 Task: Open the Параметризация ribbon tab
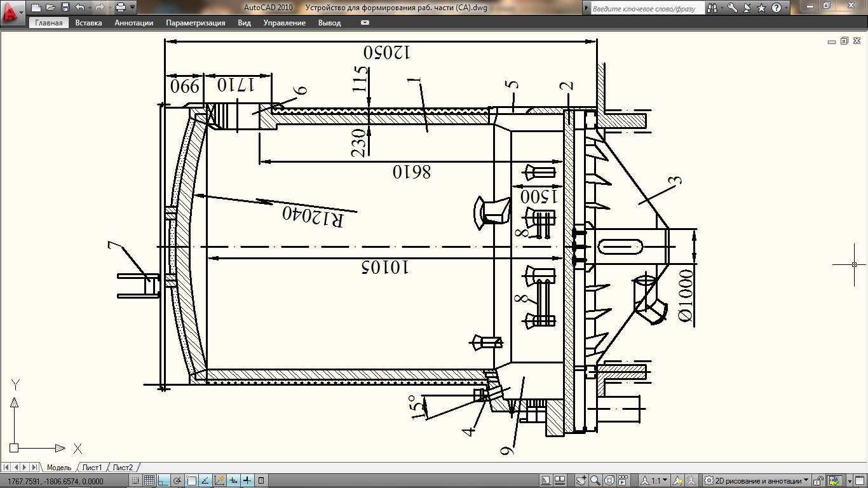(x=196, y=23)
